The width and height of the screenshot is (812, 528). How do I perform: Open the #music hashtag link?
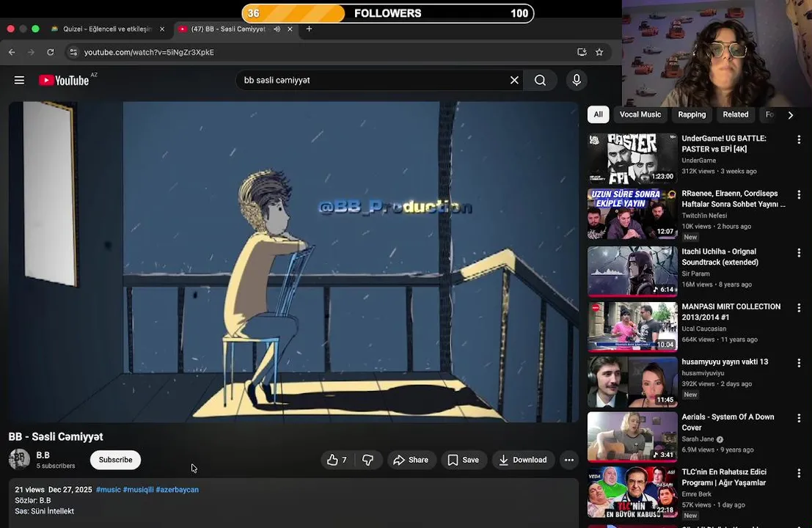click(109, 490)
